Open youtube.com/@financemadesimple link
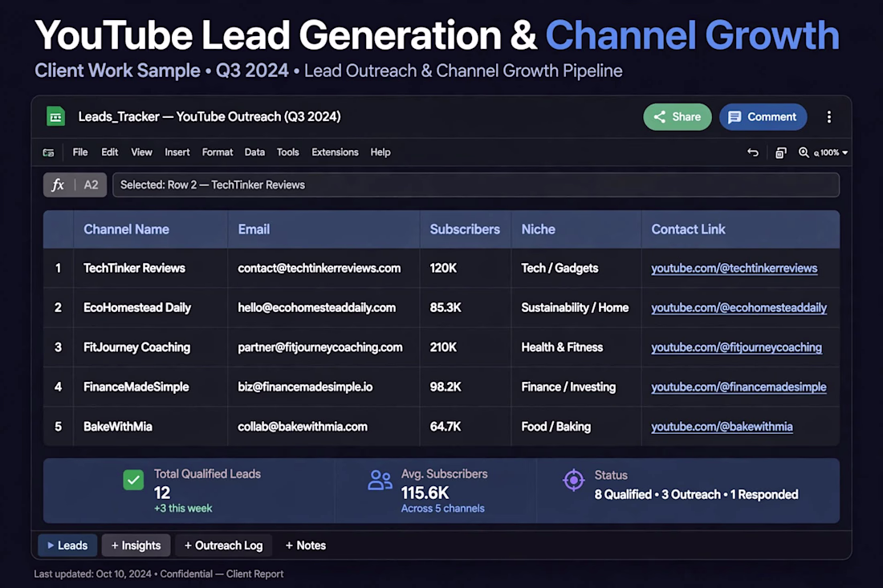883x588 pixels. pyautogui.click(x=739, y=387)
